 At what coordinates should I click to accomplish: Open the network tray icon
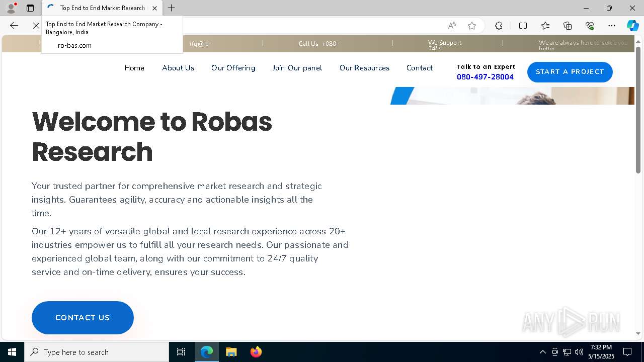tap(567, 352)
